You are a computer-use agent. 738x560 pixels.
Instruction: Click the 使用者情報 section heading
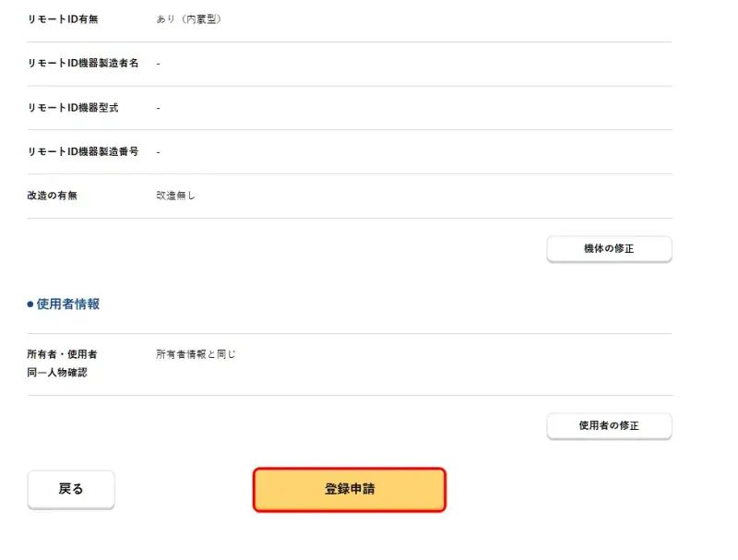[68, 304]
